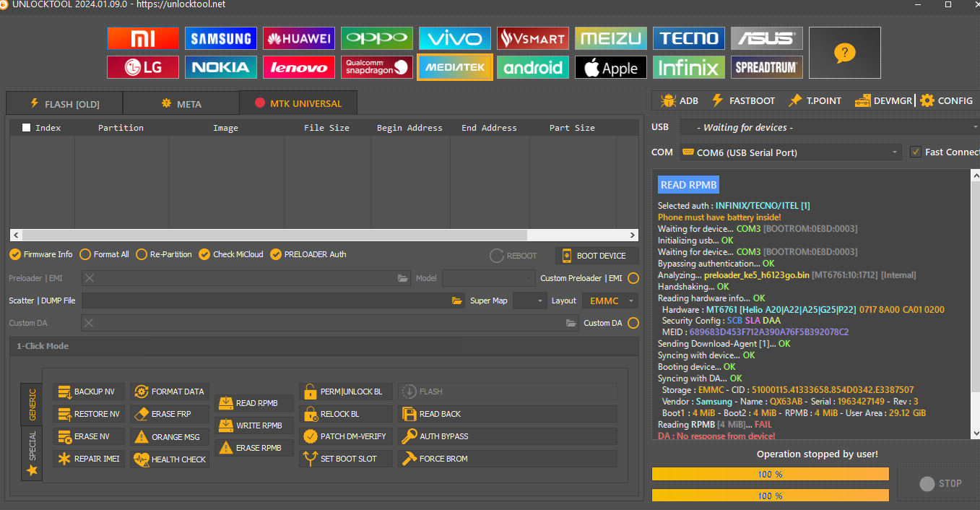This screenshot has height=510, width=980.
Task: Expand the EMMC Layout dropdown
Action: 611,301
